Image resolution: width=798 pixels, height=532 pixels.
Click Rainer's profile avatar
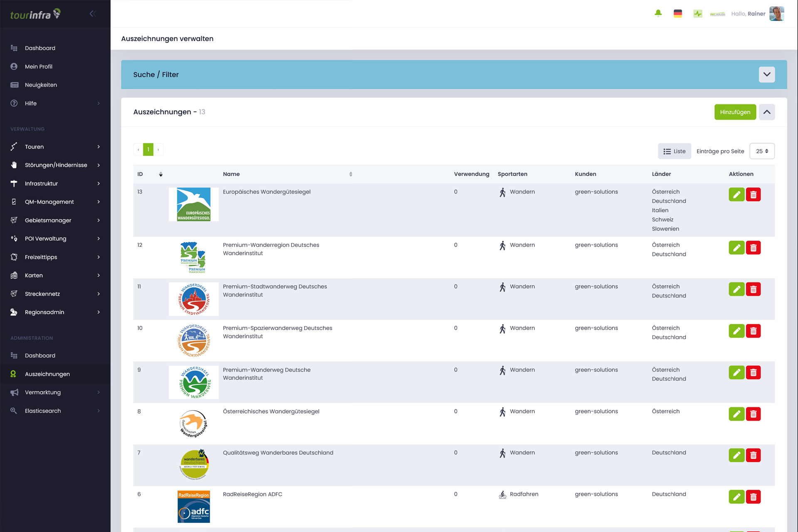776,14
